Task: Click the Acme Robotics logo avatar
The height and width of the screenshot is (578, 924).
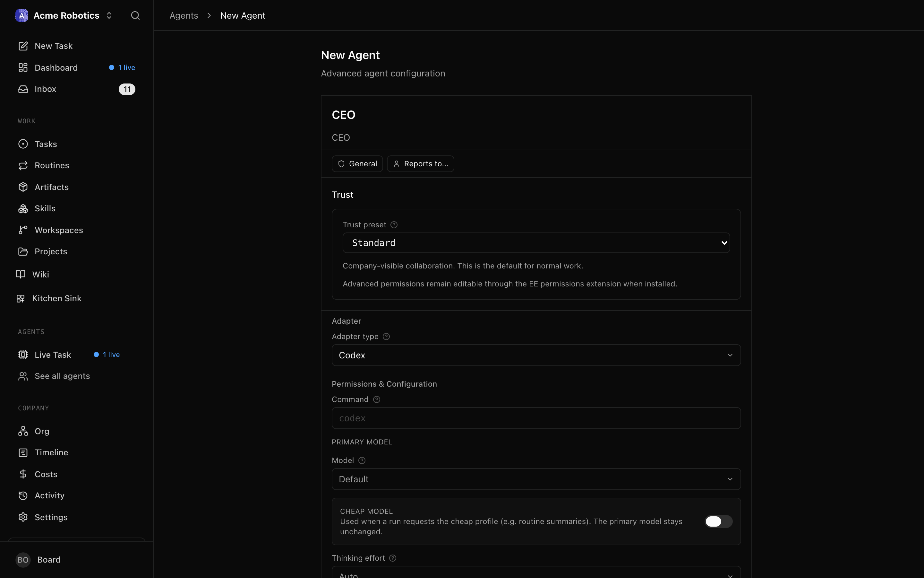Action: [x=22, y=15]
